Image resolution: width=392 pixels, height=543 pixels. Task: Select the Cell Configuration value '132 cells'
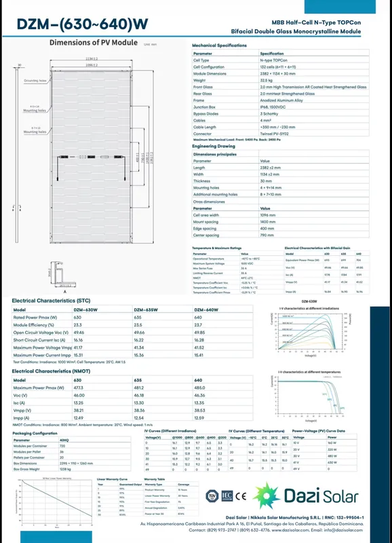click(x=278, y=67)
